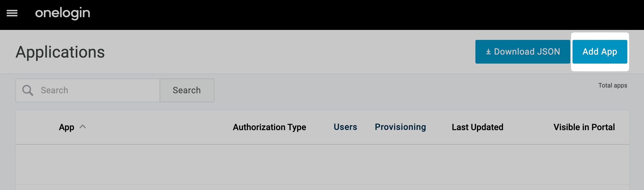Click the Provisioning column header
This screenshot has width=644, height=190.
[x=400, y=127]
